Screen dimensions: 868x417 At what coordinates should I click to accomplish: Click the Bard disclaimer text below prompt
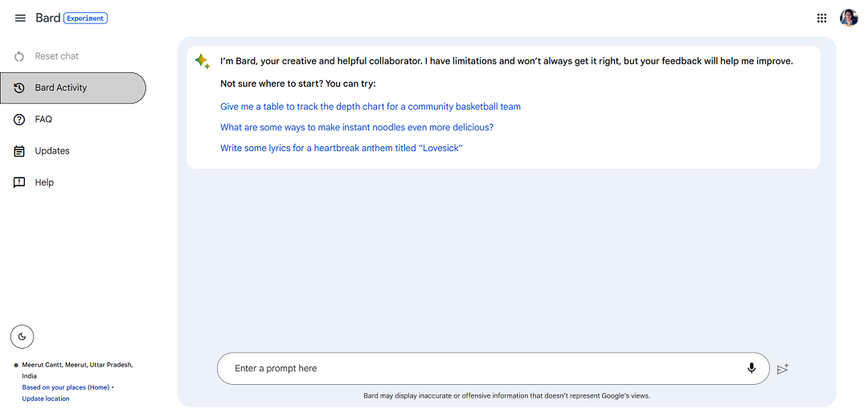click(x=506, y=396)
